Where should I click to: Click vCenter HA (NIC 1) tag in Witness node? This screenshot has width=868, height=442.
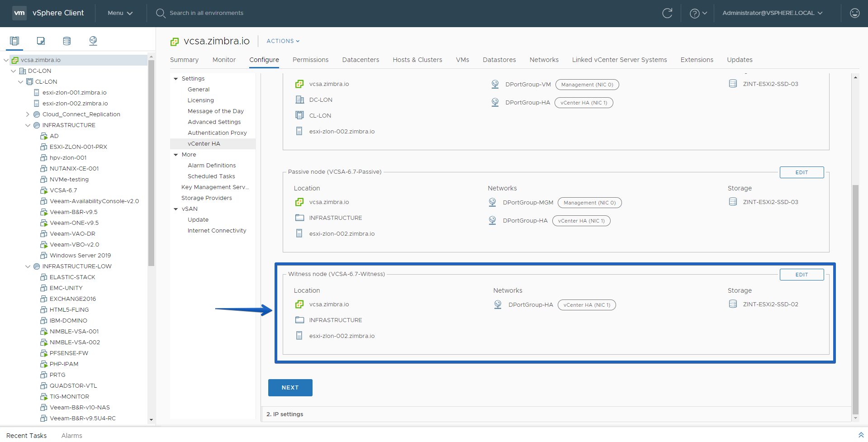click(587, 305)
